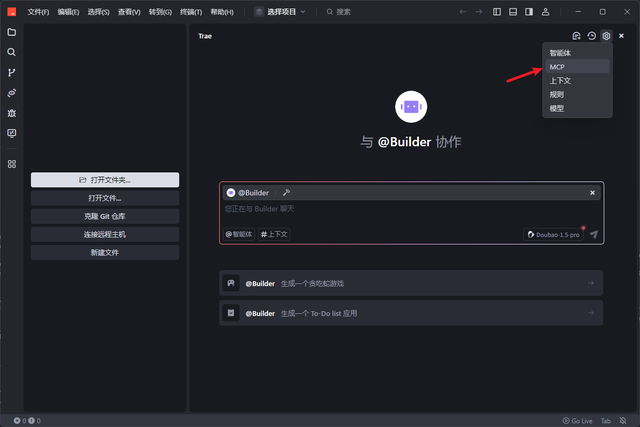This screenshot has height=427, width=640.
Task: Send the message with the paper plane icon
Action: pyautogui.click(x=594, y=234)
